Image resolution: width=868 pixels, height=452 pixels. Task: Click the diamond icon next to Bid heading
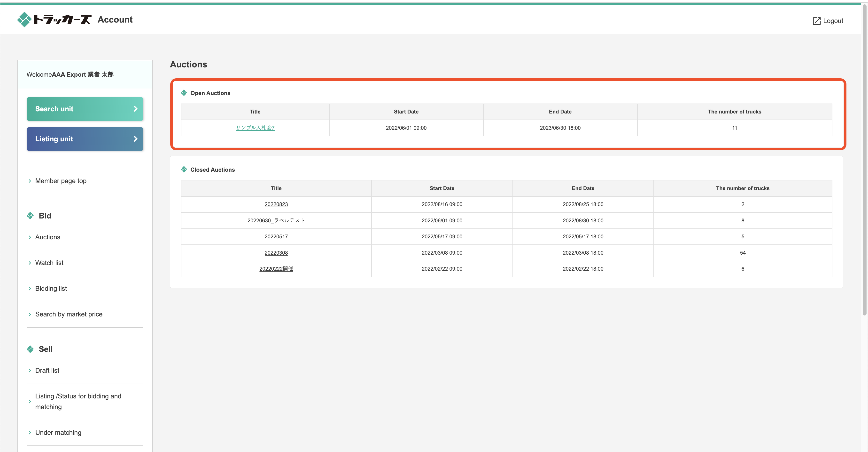tap(30, 216)
